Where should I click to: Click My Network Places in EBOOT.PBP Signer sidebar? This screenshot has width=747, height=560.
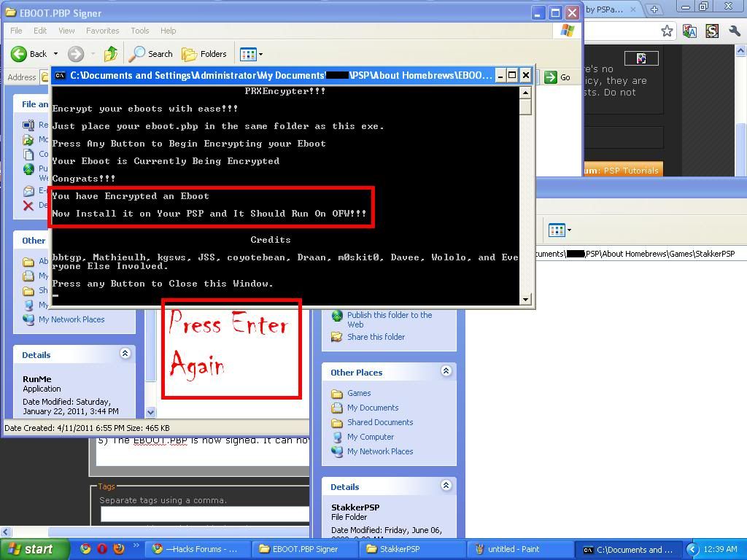(71, 319)
